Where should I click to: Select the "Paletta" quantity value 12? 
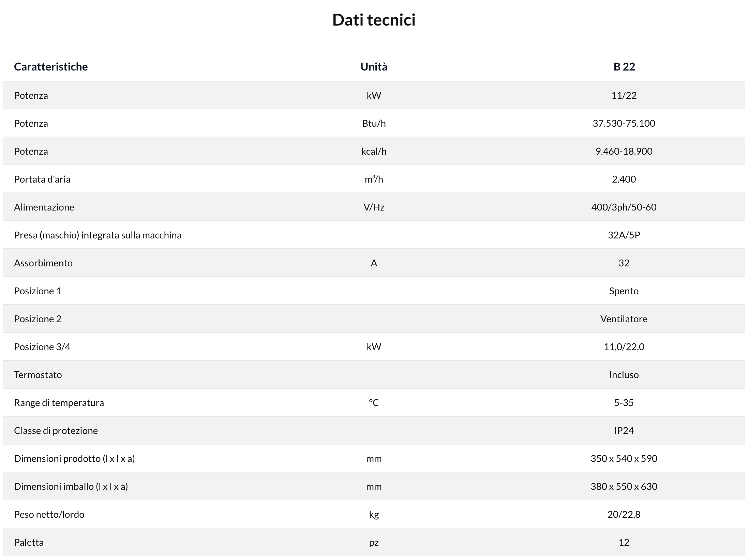pyautogui.click(x=624, y=542)
